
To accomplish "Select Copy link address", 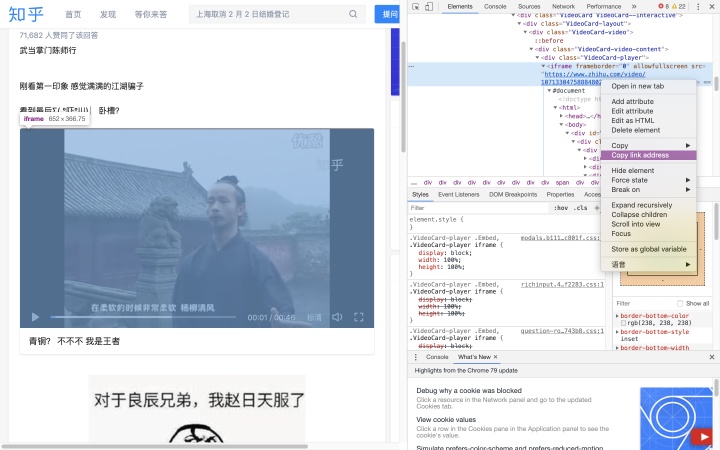I will (x=648, y=155).
